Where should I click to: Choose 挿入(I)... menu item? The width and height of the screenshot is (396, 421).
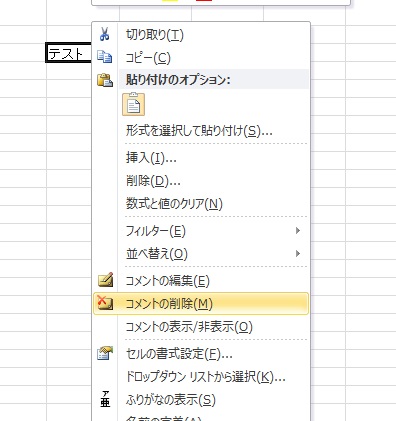(151, 158)
